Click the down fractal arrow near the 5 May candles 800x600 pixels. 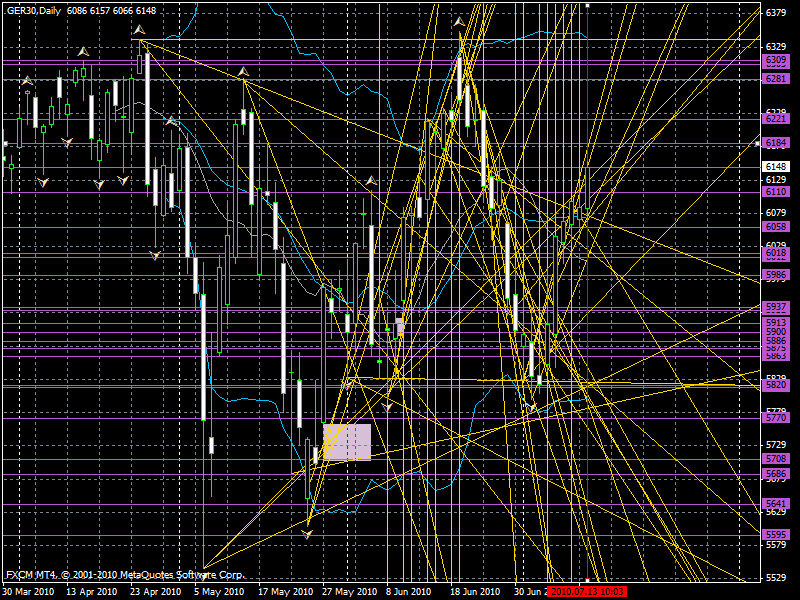pos(154,255)
